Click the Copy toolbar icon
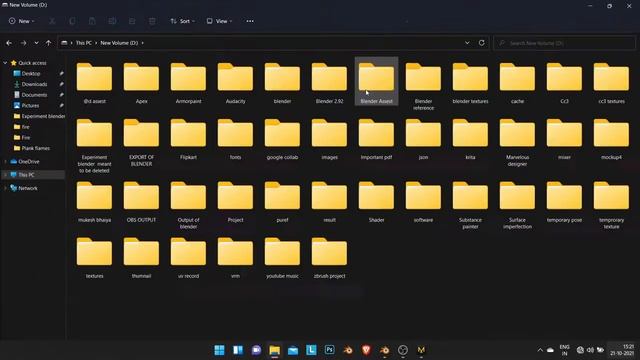640x360 pixels. point(72,21)
